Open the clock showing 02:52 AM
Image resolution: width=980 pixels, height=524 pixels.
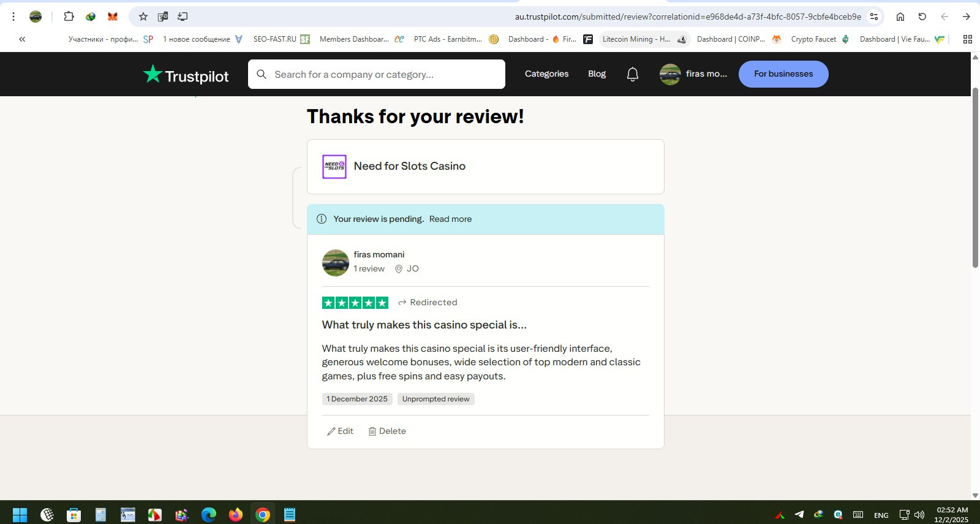click(x=952, y=515)
